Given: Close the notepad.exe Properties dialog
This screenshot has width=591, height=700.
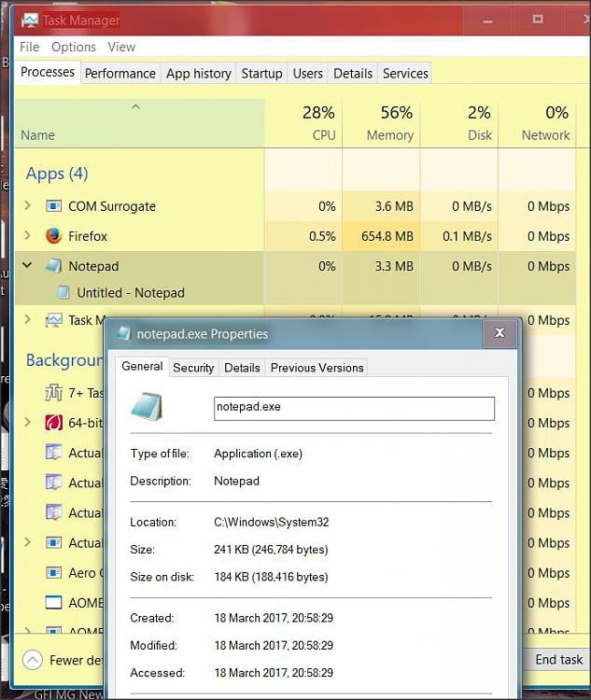Looking at the screenshot, I should pyautogui.click(x=500, y=332).
